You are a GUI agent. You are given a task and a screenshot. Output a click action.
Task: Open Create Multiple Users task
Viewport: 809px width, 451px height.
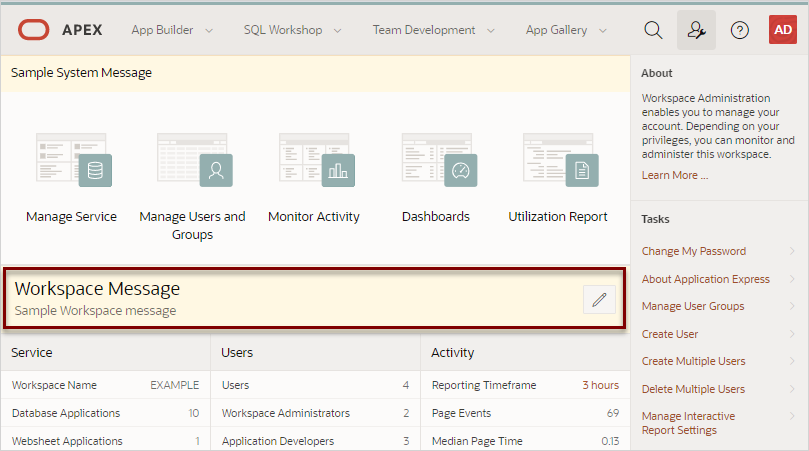click(x=693, y=361)
